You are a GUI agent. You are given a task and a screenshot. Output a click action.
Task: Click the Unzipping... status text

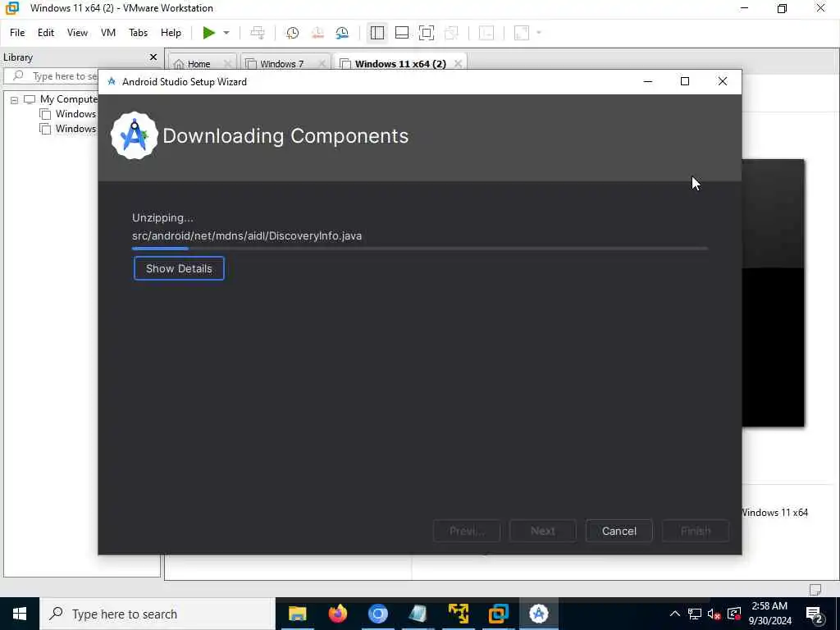click(163, 217)
